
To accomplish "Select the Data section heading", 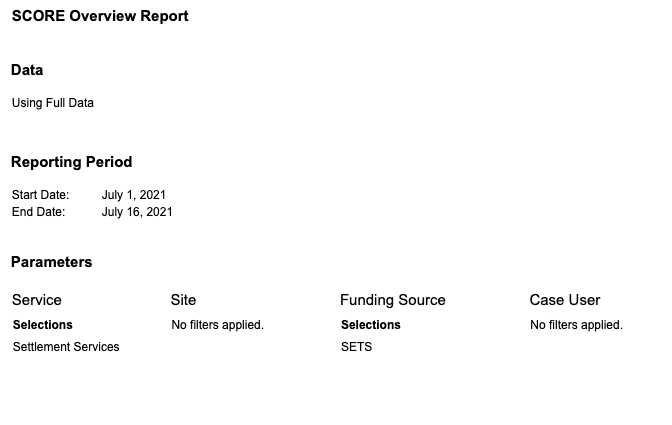I will click(27, 70).
